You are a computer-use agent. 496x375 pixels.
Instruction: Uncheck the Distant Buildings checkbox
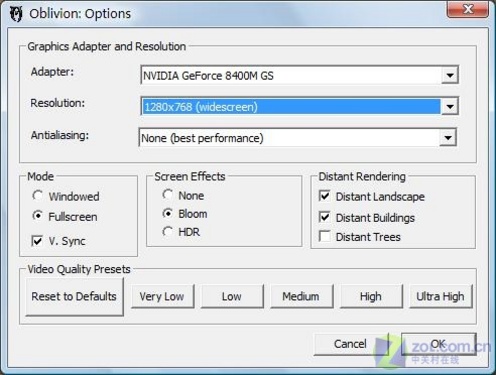[324, 217]
